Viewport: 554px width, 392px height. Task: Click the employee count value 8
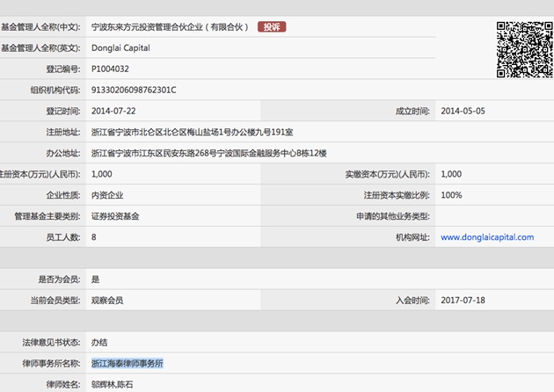[x=94, y=237]
